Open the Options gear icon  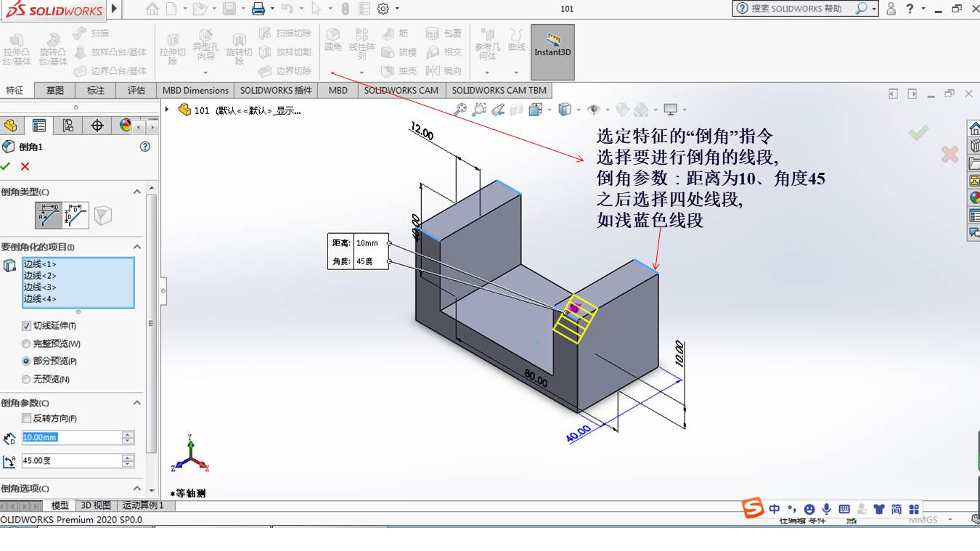(x=383, y=9)
